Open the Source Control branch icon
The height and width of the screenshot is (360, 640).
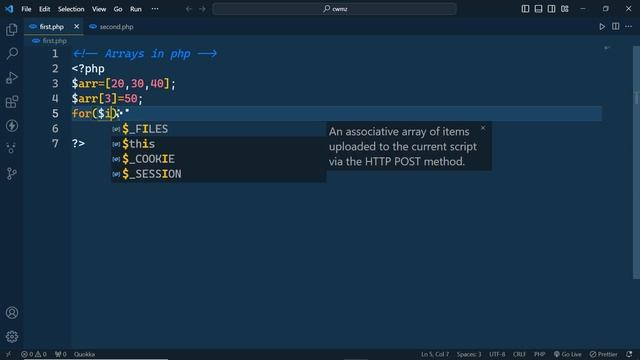12,174
